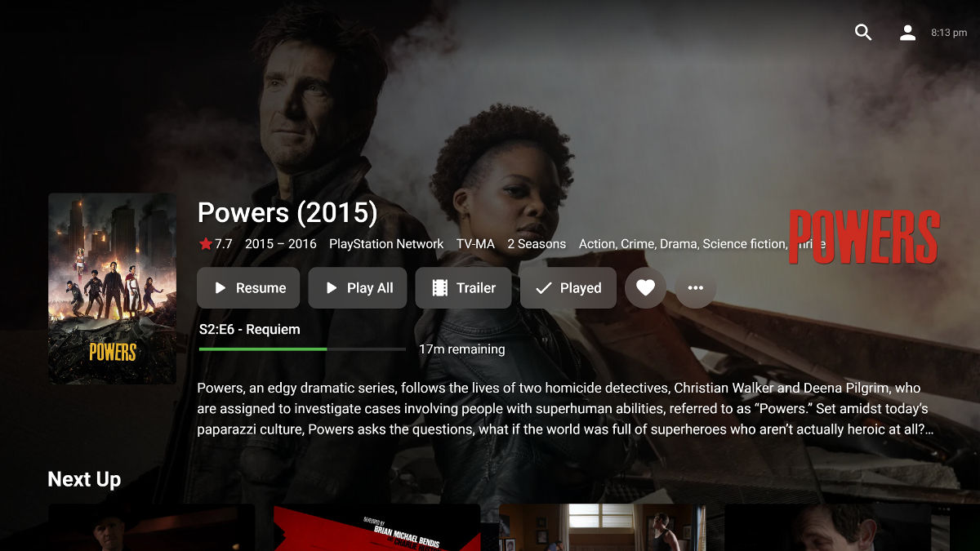This screenshot has width=980, height=551.
Task: Click the Resume play button
Action: coord(248,288)
